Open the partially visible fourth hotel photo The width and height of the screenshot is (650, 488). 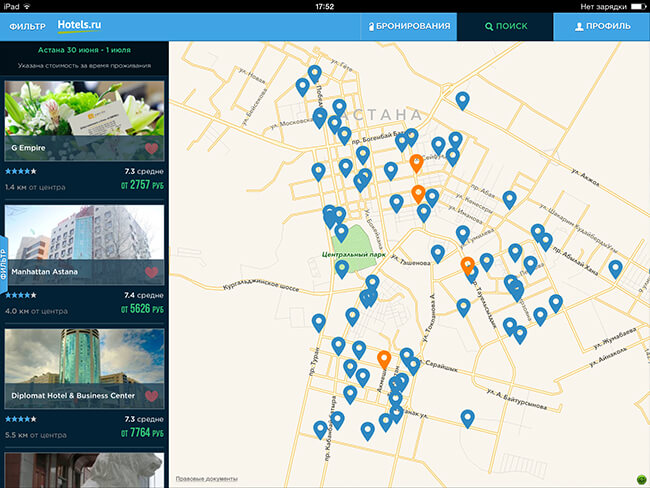84,470
